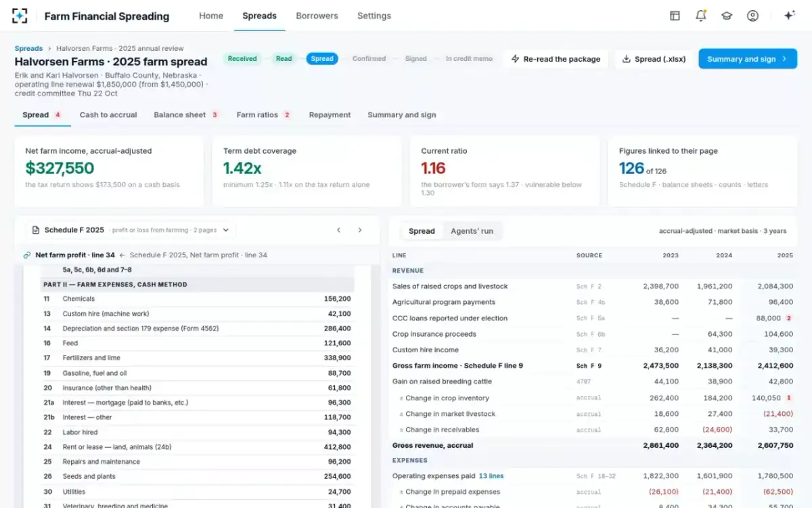
Task: Click the linked figure chain icon
Action: pos(27,255)
